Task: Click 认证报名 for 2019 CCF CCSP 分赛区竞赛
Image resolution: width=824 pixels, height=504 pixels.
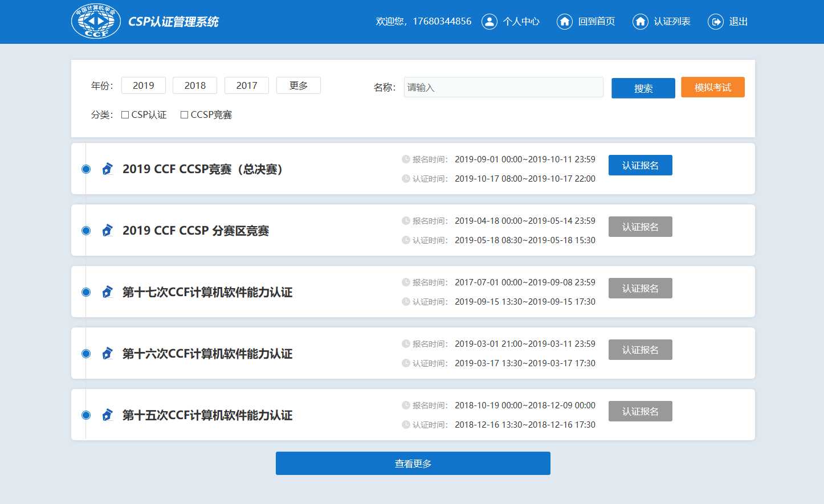Action: 641,227
